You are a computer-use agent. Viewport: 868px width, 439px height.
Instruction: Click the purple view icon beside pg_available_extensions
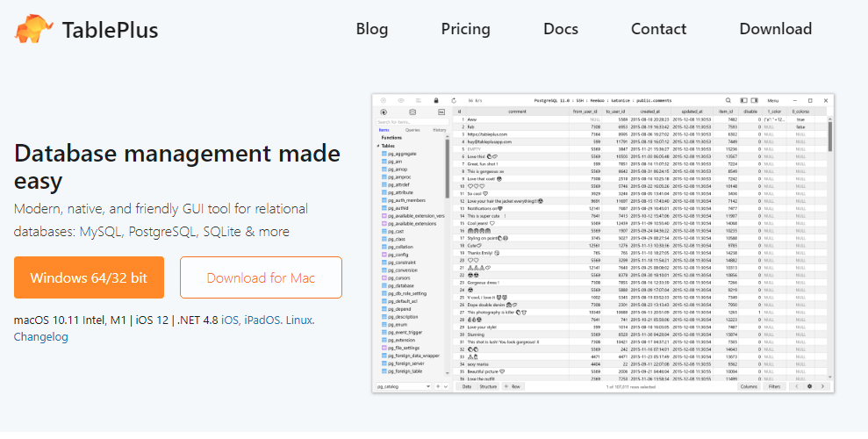click(x=384, y=224)
